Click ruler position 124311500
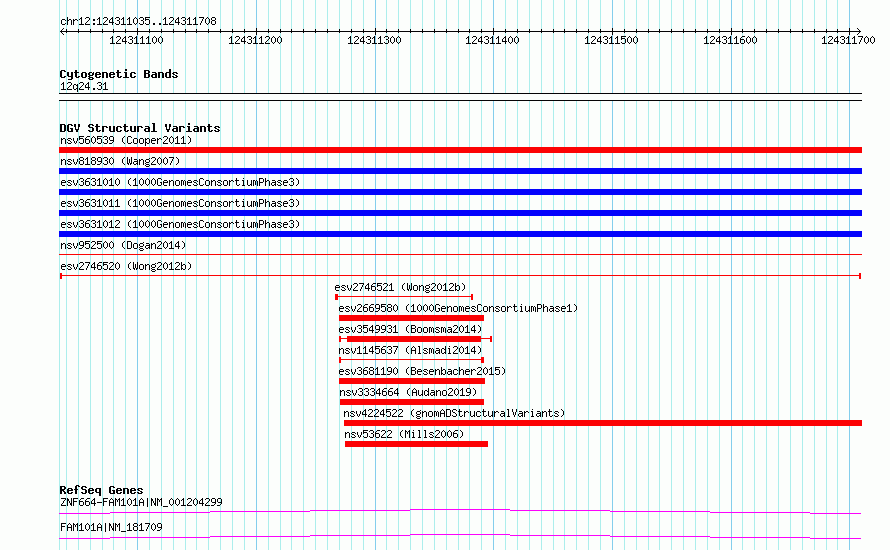Image resolution: width=890 pixels, height=550 pixels. point(611,40)
